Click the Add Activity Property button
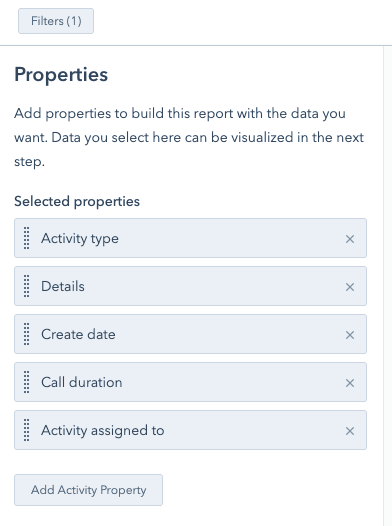 89,490
